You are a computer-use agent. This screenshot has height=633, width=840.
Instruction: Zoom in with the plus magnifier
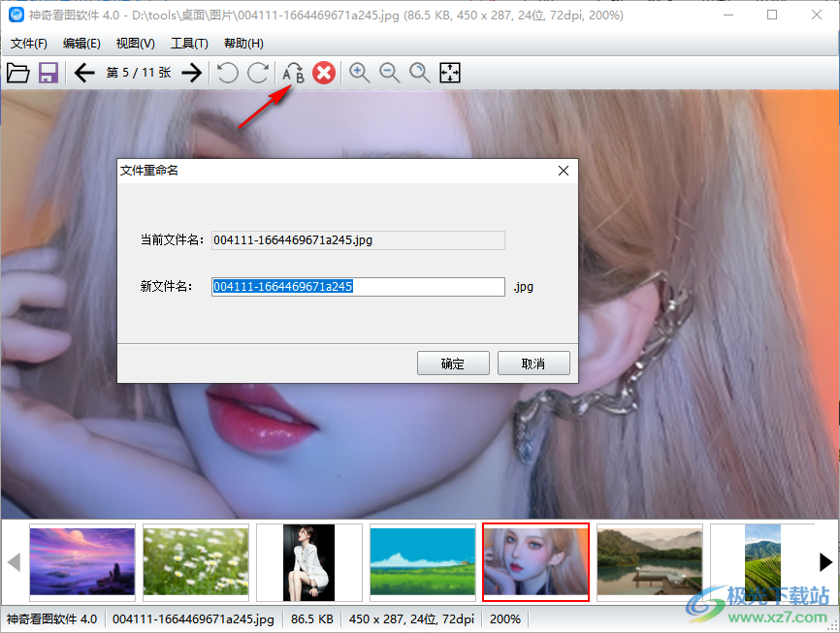point(360,73)
